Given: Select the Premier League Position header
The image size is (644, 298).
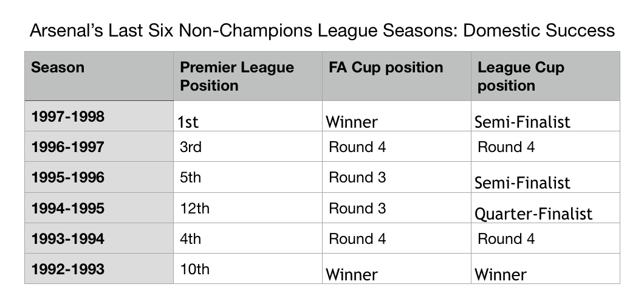Looking at the screenshot, I should (248, 76).
